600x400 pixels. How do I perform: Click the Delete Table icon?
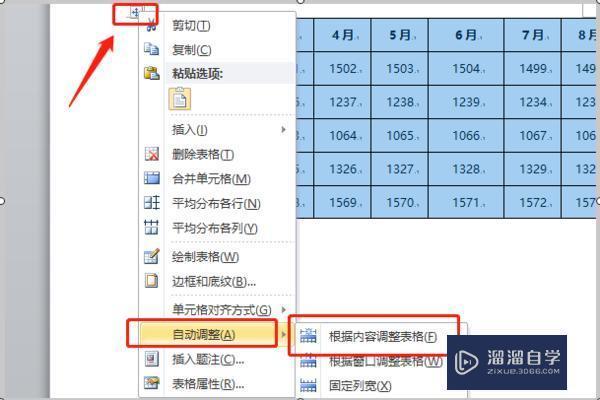(x=152, y=154)
